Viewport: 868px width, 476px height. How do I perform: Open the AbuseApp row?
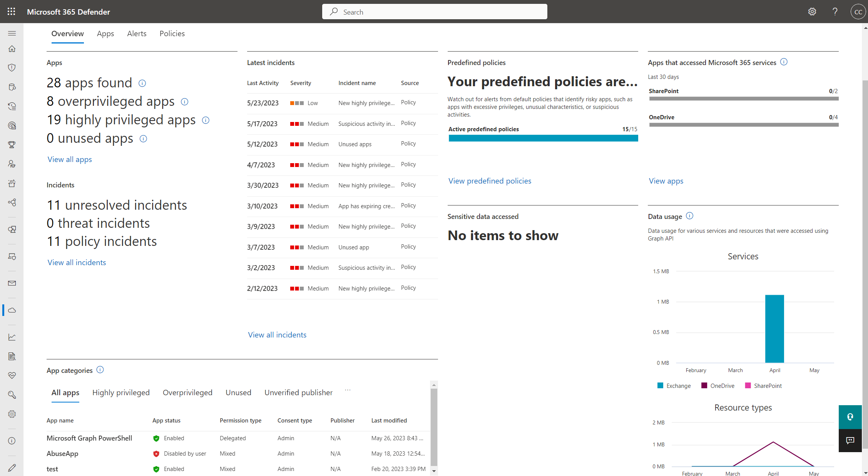point(237,454)
